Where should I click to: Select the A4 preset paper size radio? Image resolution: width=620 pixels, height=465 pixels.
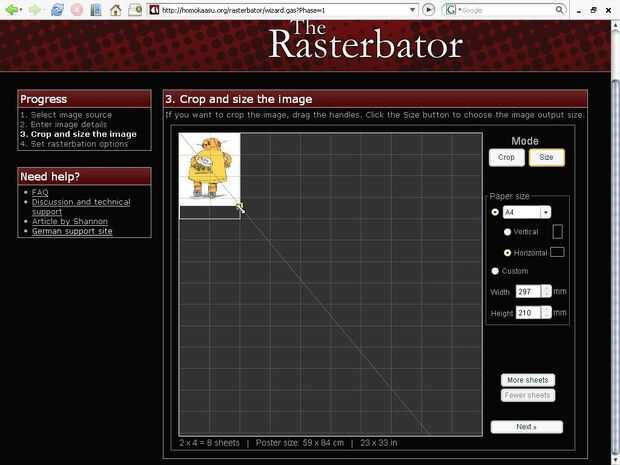coord(495,212)
